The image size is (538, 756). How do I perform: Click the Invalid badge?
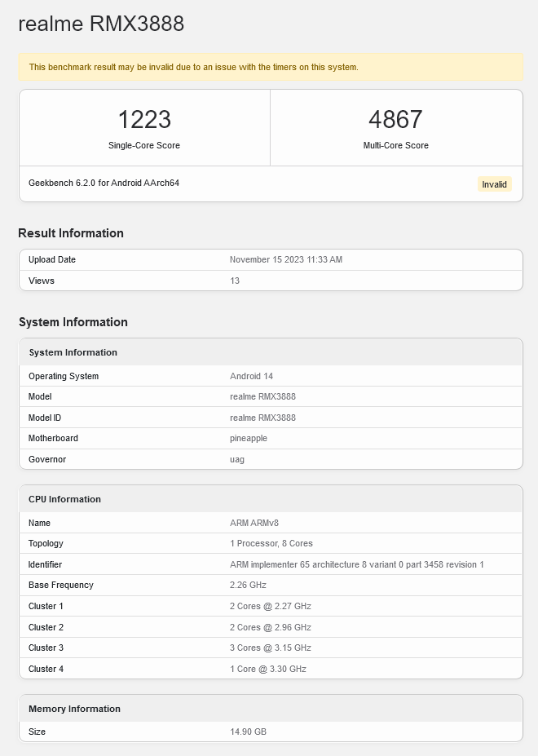(x=494, y=184)
